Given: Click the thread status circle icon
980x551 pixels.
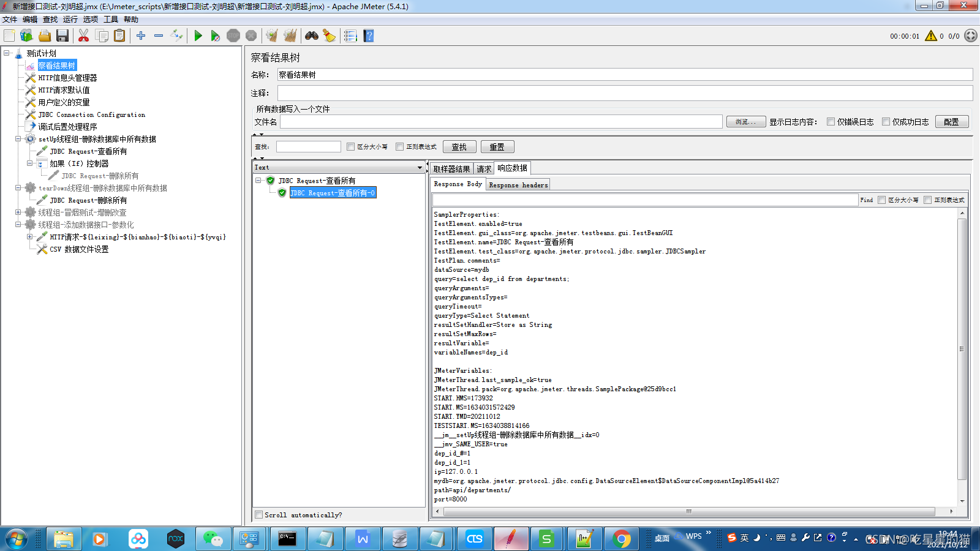Looking at the screenshot, I should [x=971, y=36].
